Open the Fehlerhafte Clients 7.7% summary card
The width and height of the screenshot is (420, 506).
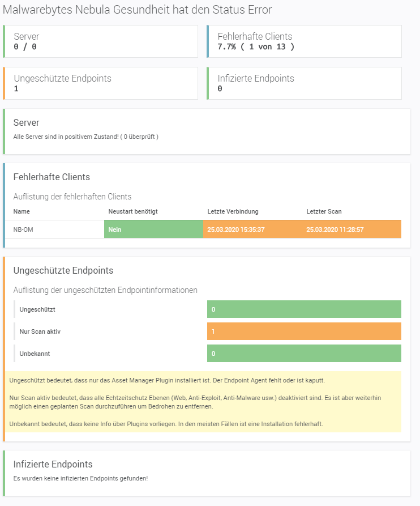(304, 41)
